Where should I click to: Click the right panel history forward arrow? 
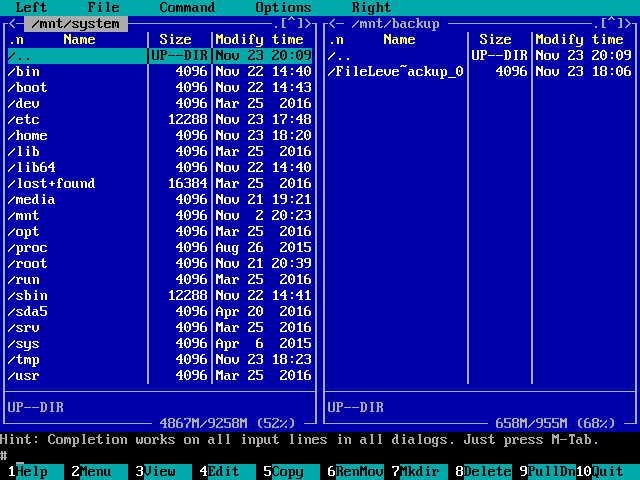click(628, 24)
